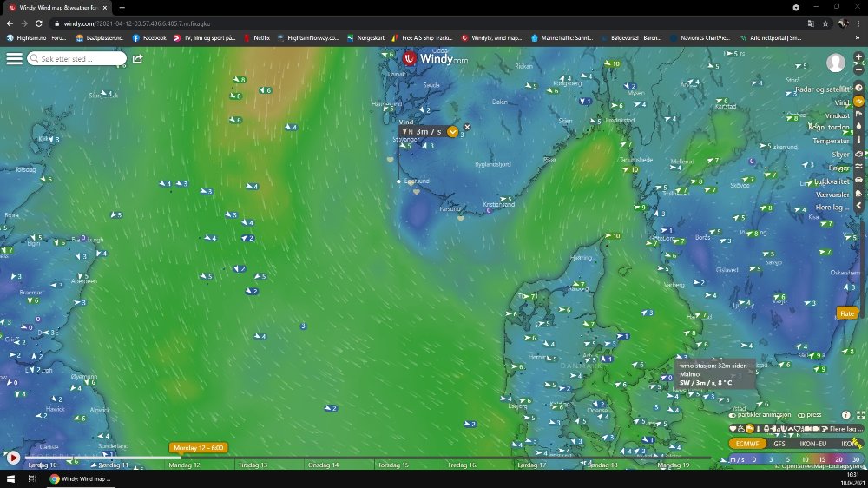This screenshot has width=868, height=488.
Task: Zoom in the map with plus
Action: pos(858,56)
